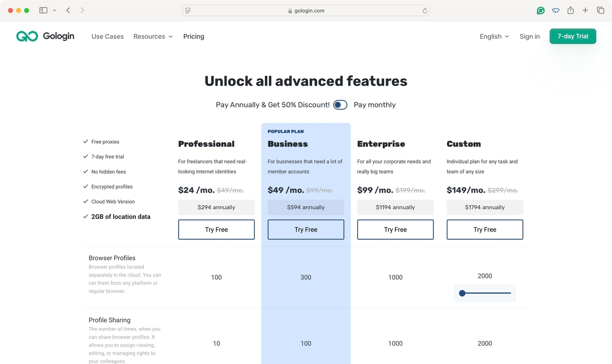612x364 pixels.
Task: Click the reader view icon in address bar
Action: pos(188,10)
